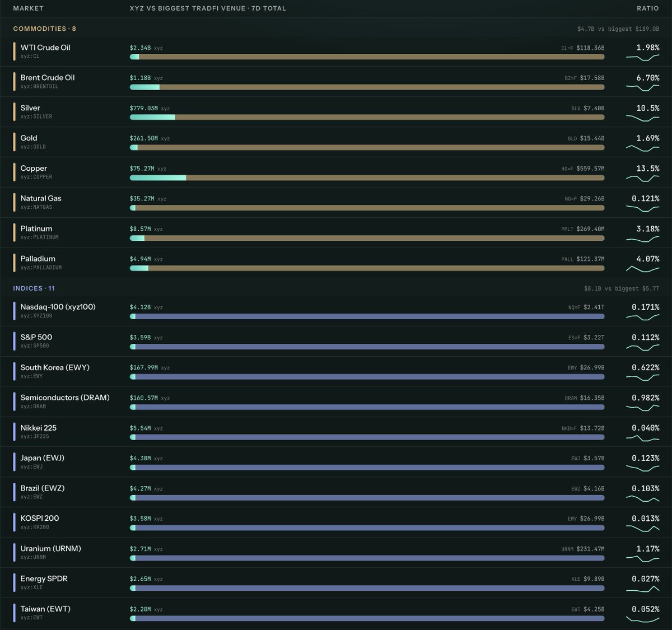Select the Energy SPDR market name
This screenshot has height=630, width=672.
(x=44, y=579)
